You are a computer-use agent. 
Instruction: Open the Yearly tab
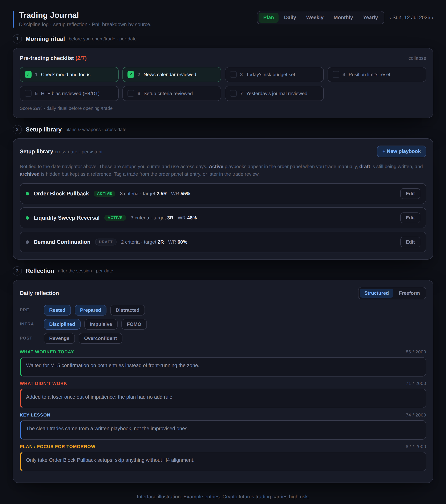click(x=370, y=17)
